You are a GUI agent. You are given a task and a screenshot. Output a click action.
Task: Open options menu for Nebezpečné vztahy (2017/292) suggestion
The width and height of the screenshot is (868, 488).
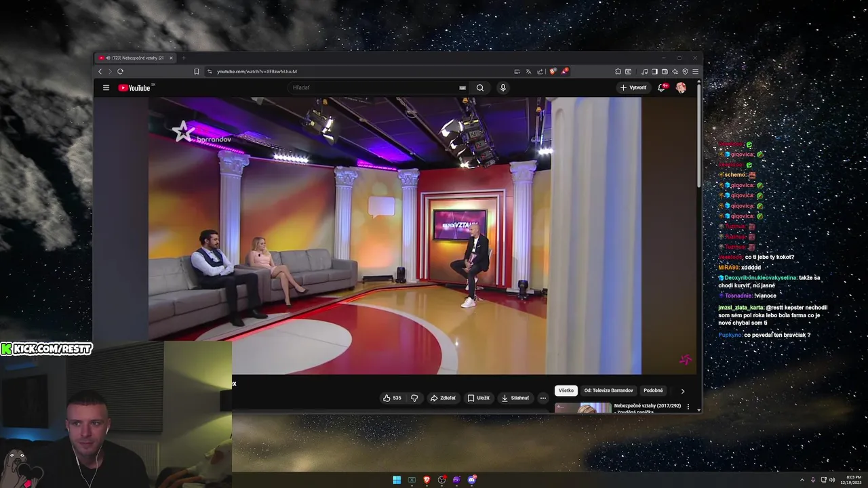coord(688,407)
